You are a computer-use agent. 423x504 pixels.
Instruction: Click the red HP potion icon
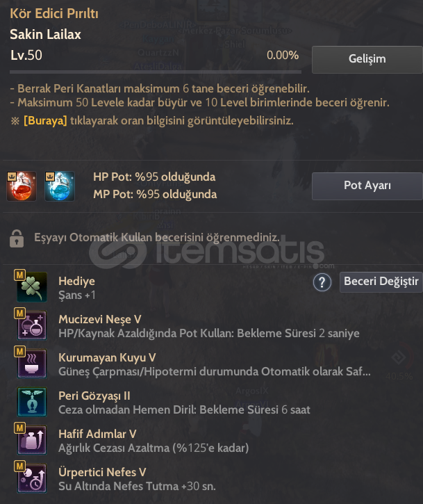(22, 186)
